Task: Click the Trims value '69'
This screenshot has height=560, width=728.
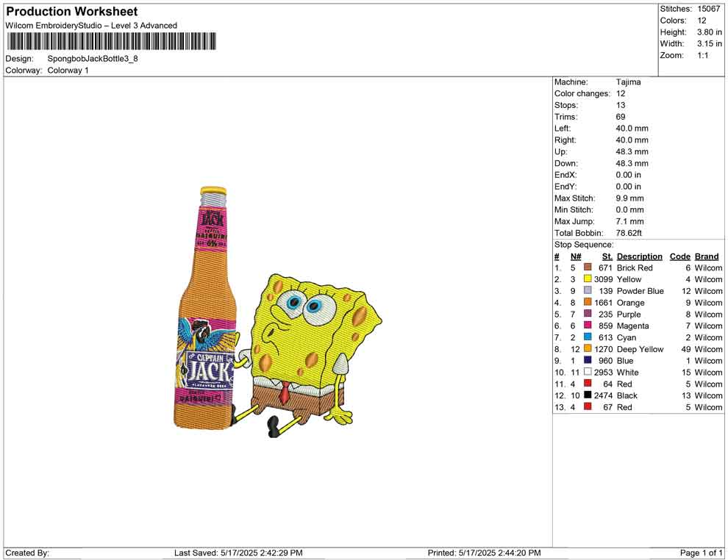Action: pos(621,117)
